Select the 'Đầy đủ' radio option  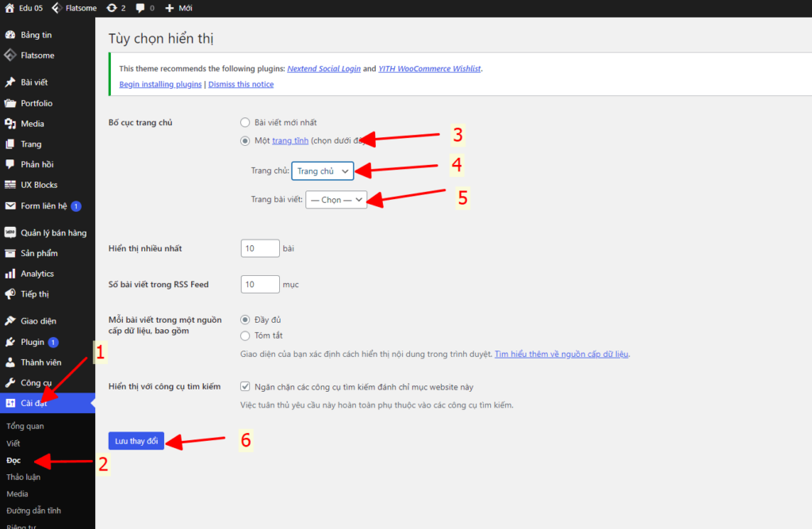click(244, 319)
